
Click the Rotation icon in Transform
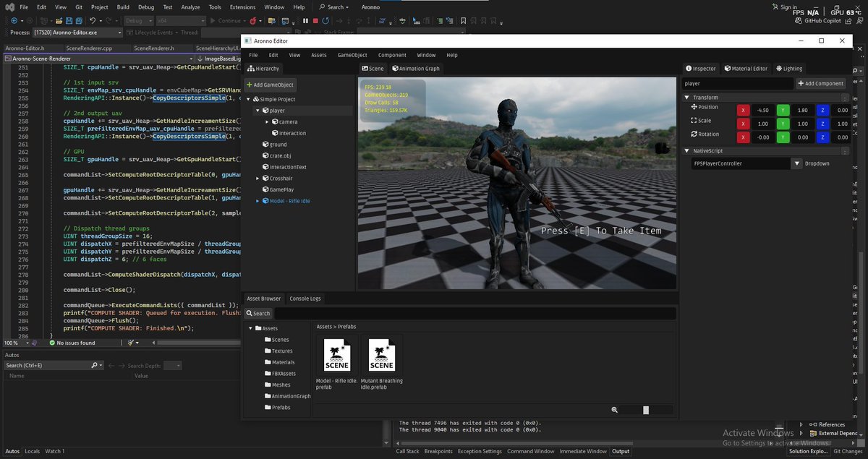pyautogui.click(x=694, y=134)
